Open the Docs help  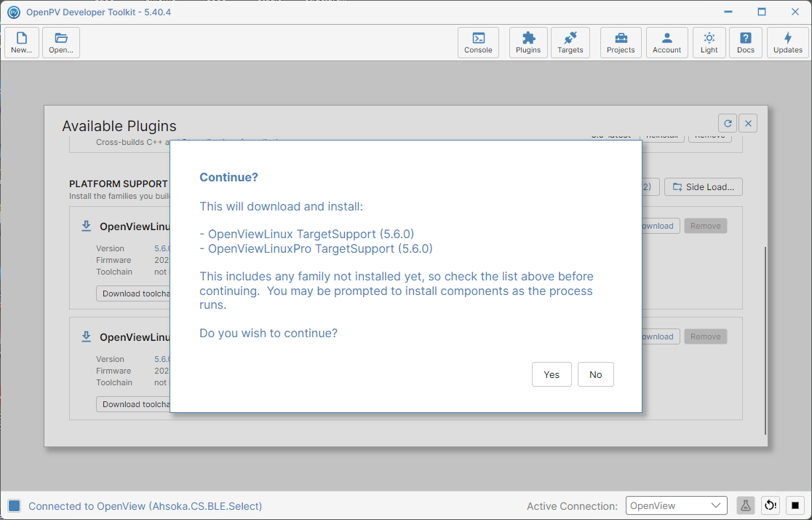coord(746,42)
